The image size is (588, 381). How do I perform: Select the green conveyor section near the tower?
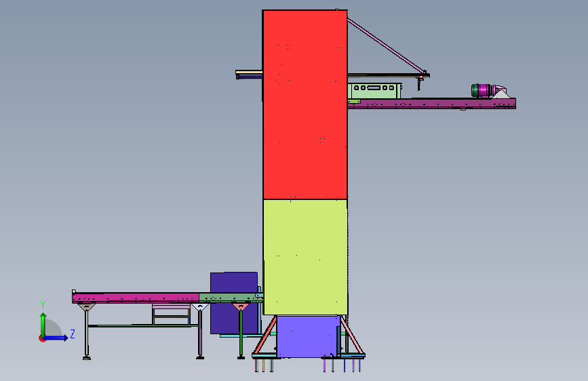[x=231, y=298]
